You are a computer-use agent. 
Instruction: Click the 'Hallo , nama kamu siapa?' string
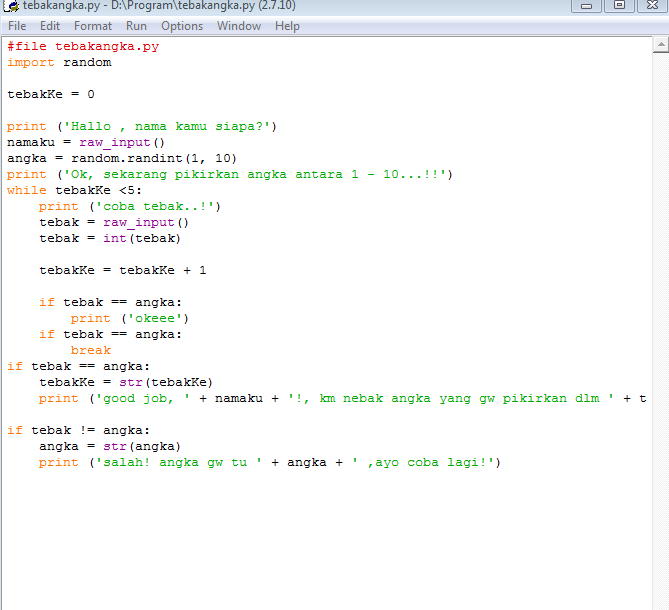point(166,127)
